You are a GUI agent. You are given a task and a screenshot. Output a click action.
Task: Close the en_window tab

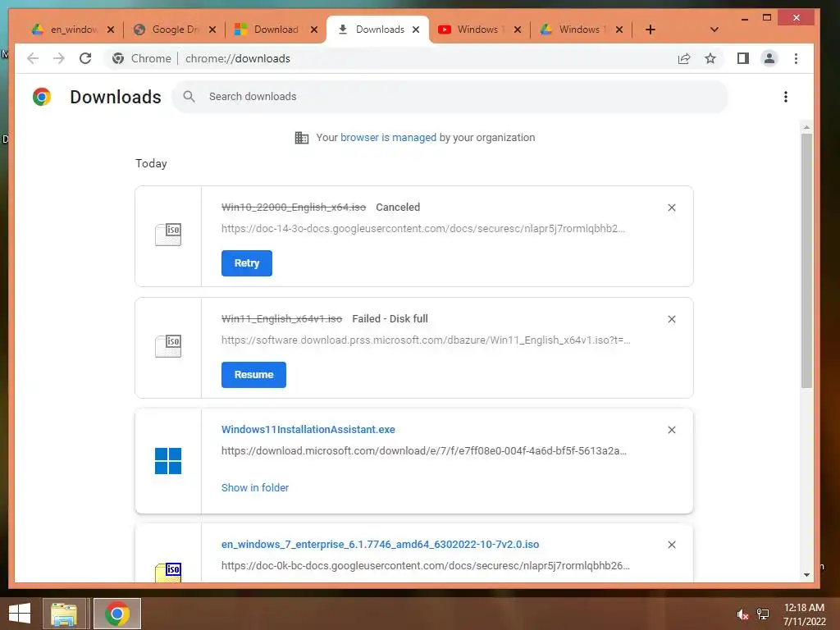coord(111,30)
